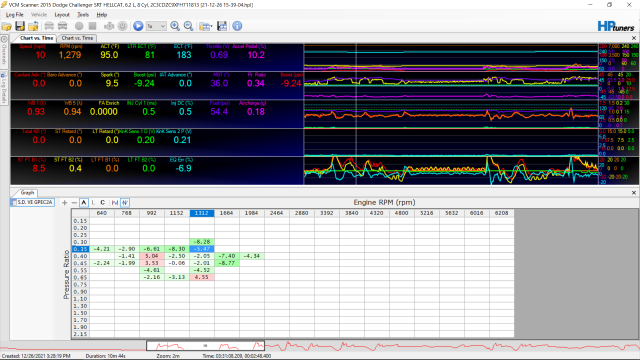Viewport: 640px width, 360px height.
Task: Select the 1312 RPM column header
Action: point(202,213)
